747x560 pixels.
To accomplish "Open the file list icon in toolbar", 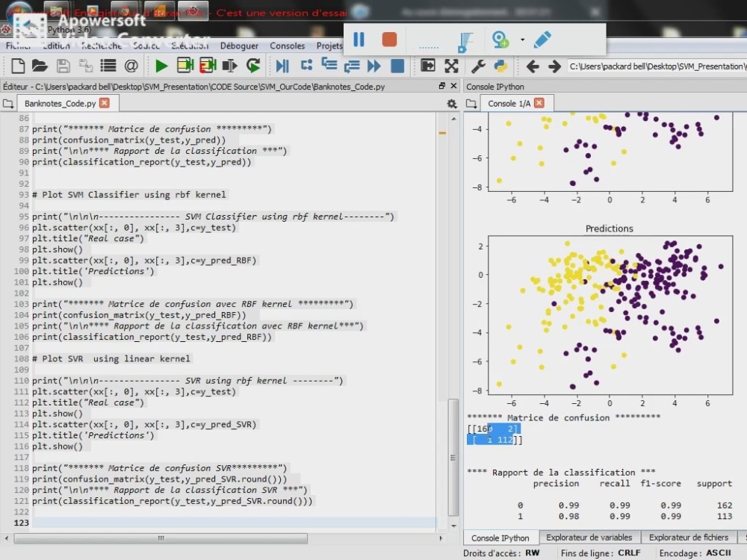I will (108, 66).
